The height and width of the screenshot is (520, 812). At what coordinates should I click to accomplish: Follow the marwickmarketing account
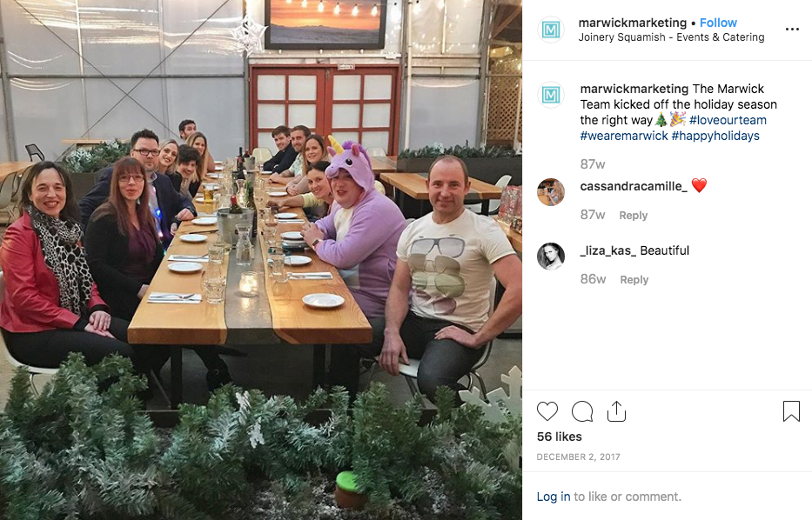[718, 23]
